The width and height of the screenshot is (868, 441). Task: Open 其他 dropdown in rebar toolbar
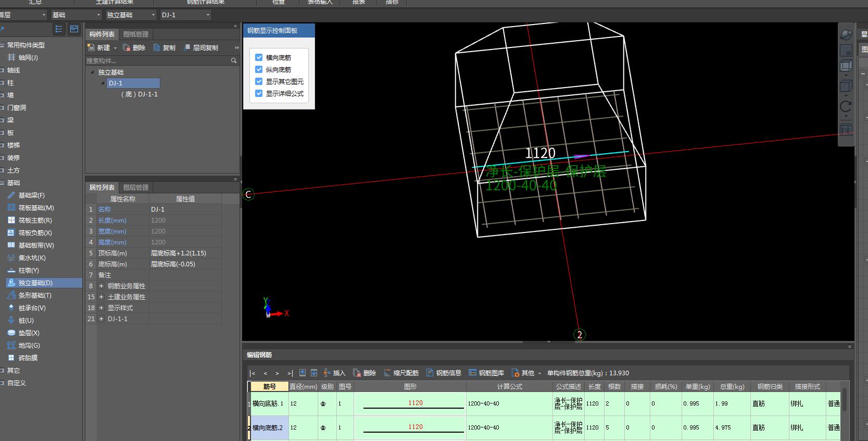pos(527,373)
